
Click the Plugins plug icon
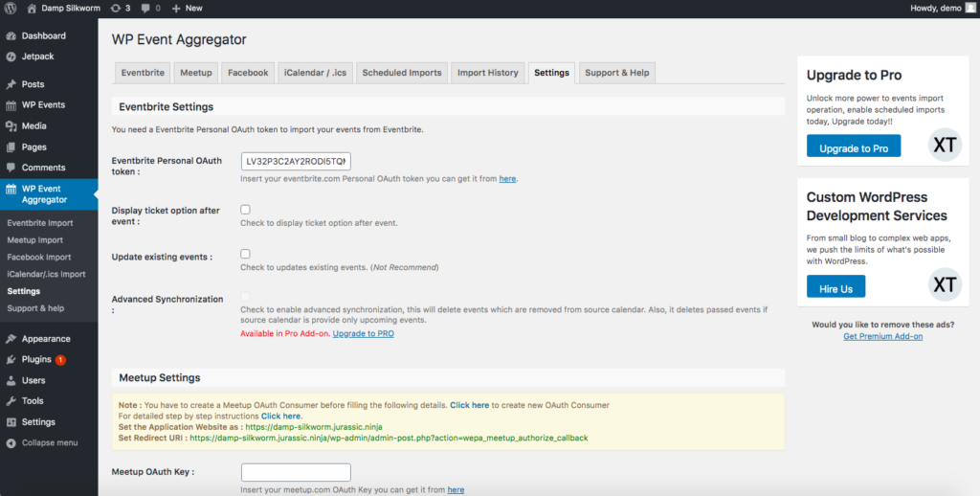point(11,360)
